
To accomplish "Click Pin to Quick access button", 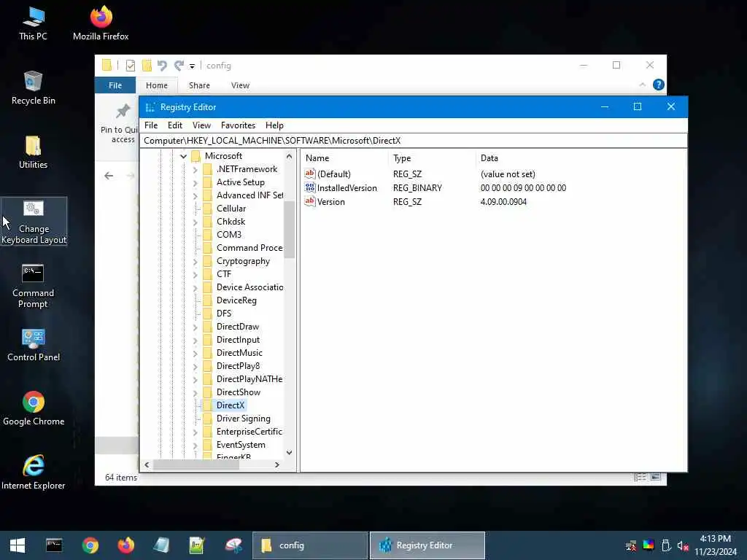I will (x=119, y=124).
